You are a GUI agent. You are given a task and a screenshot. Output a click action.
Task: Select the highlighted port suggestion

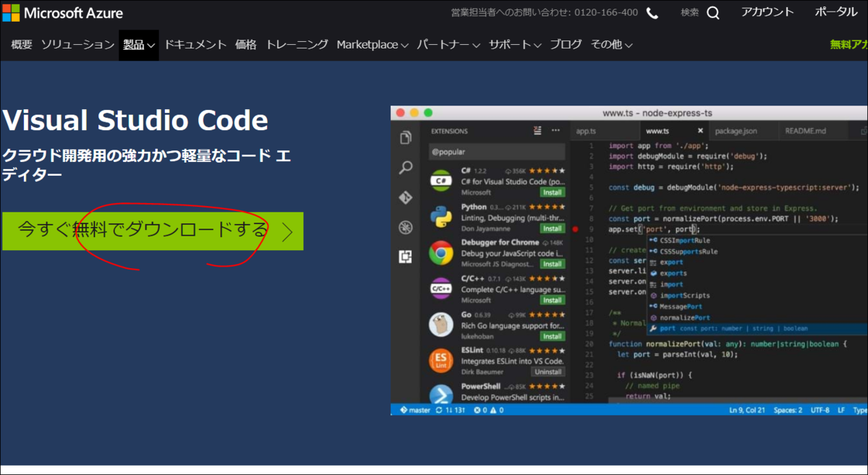pos(757,328)
